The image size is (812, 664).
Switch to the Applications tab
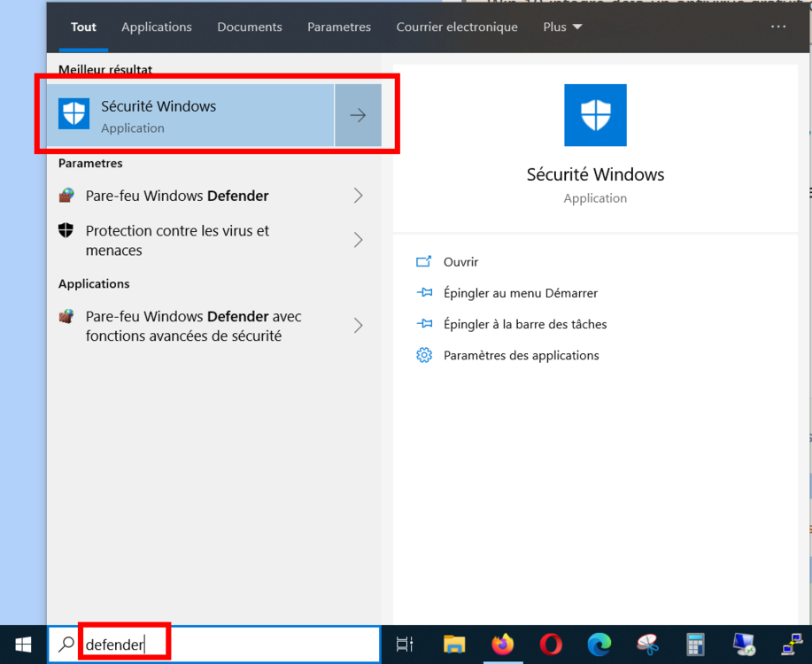[157, 27]
